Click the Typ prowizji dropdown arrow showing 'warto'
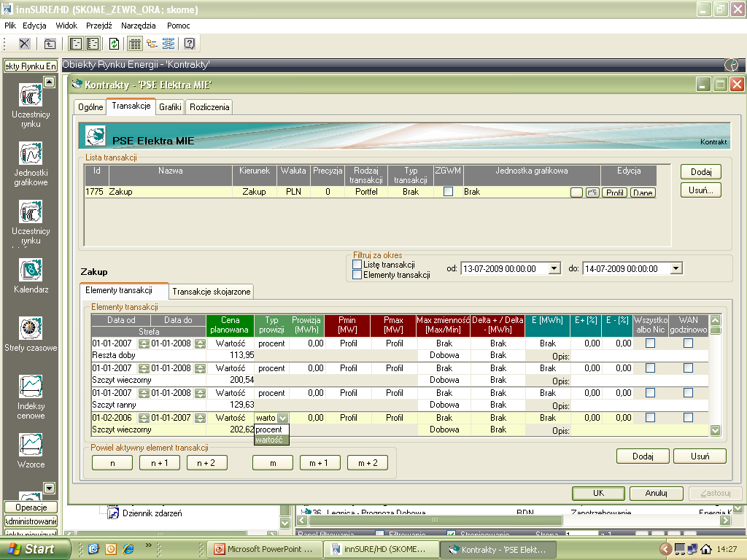Image resolution: width=747 pixels, height=560 pixels. click(283, 418)
